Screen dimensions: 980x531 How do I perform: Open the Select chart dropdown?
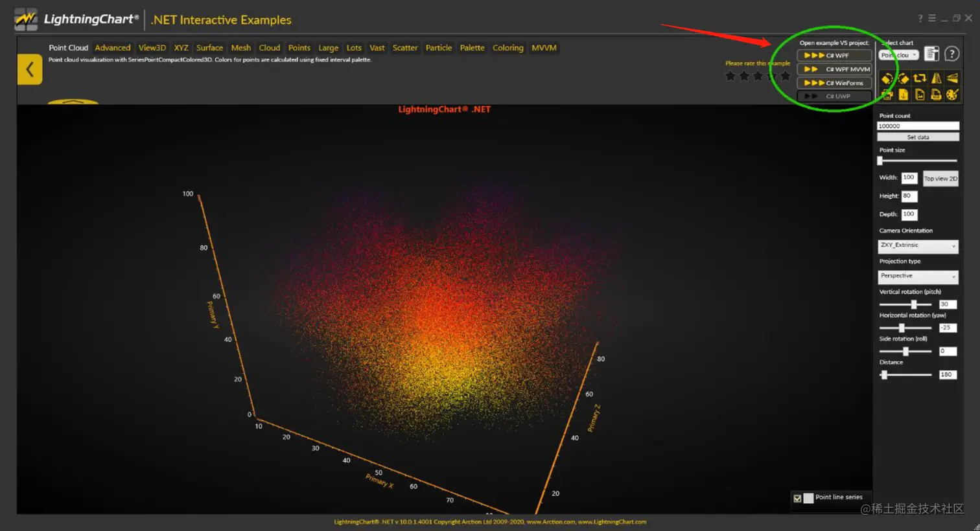pyautogui.click(x=899, y=55)
